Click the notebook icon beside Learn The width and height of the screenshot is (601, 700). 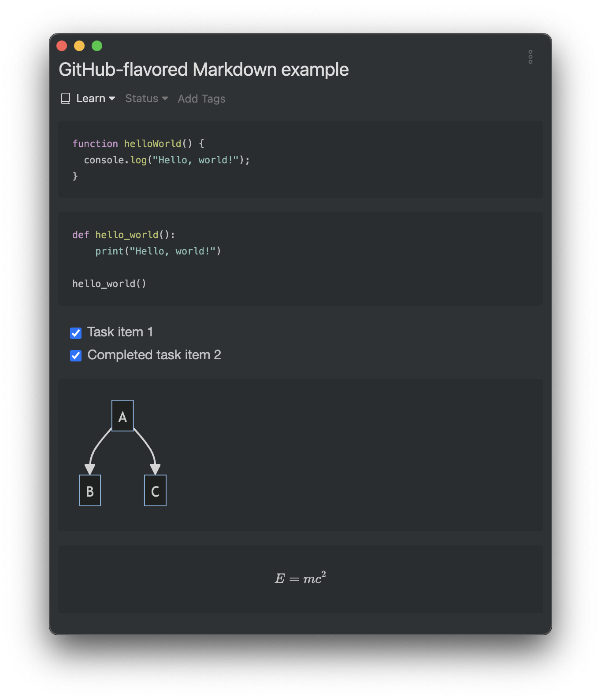click(x=65, y=99)
